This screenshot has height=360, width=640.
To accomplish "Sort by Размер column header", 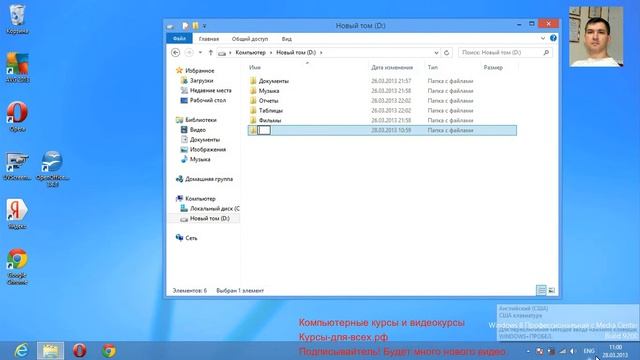I will coord(493,67).
